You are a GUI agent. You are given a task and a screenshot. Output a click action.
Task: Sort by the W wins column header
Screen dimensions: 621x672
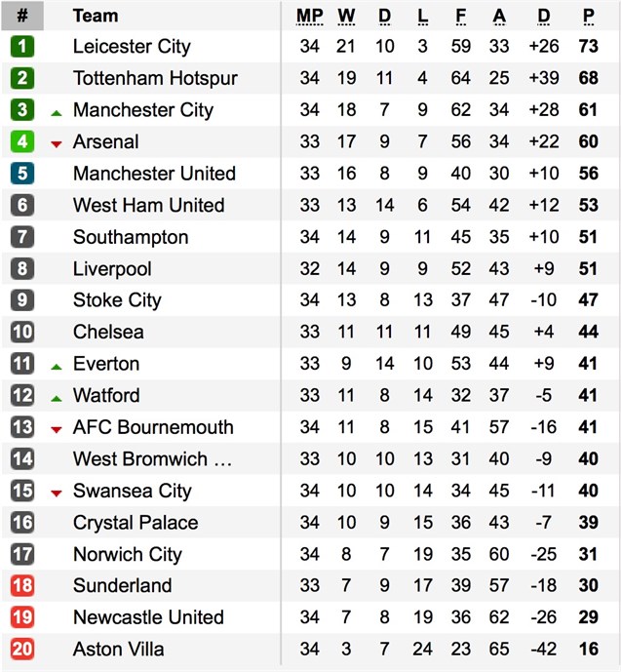coord(346,17)
